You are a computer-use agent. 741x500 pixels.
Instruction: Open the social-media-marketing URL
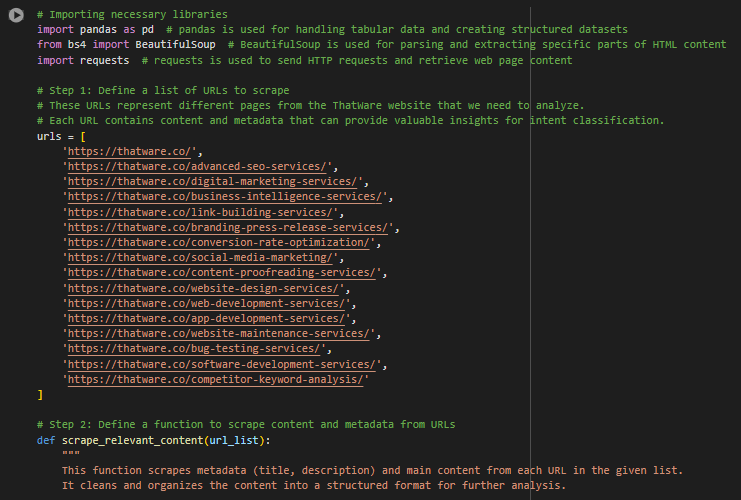200,258
